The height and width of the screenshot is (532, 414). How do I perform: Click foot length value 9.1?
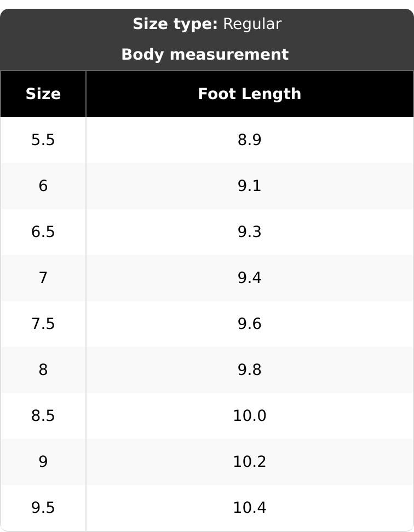pyautogui.click(x=249, y=186)
